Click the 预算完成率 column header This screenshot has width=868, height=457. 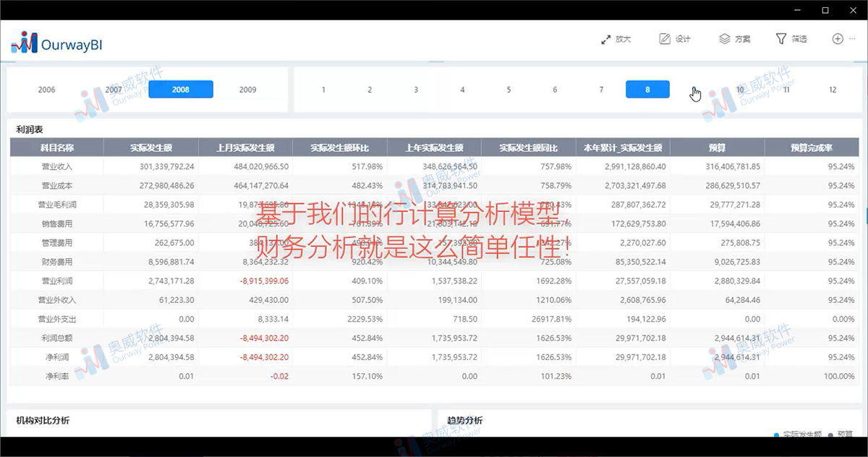coord(812,148)
